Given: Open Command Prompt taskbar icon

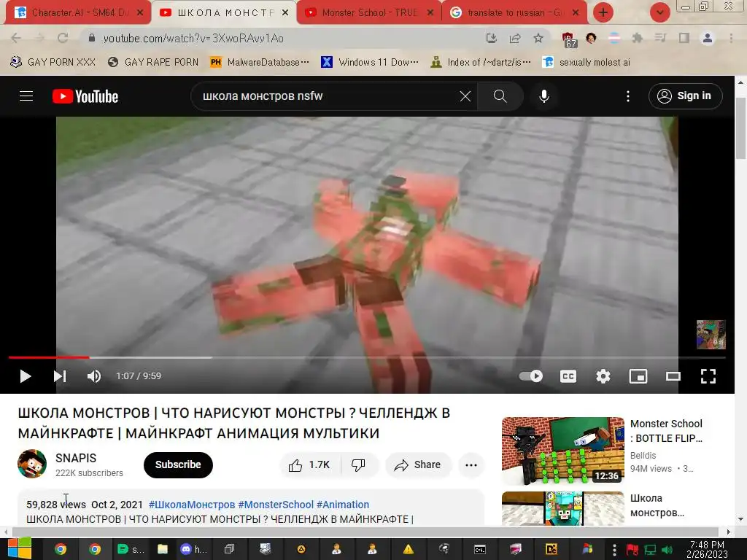Looking at the screenshot, I should tap(480, 550).
